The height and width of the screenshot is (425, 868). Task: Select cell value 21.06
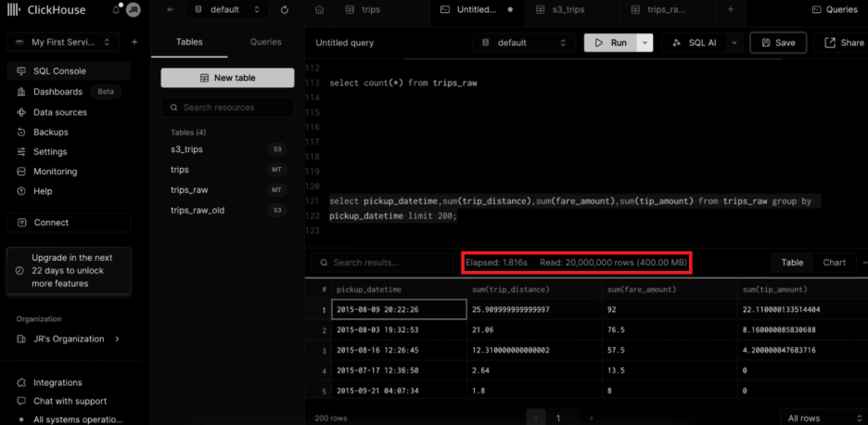tap(534, 329)
